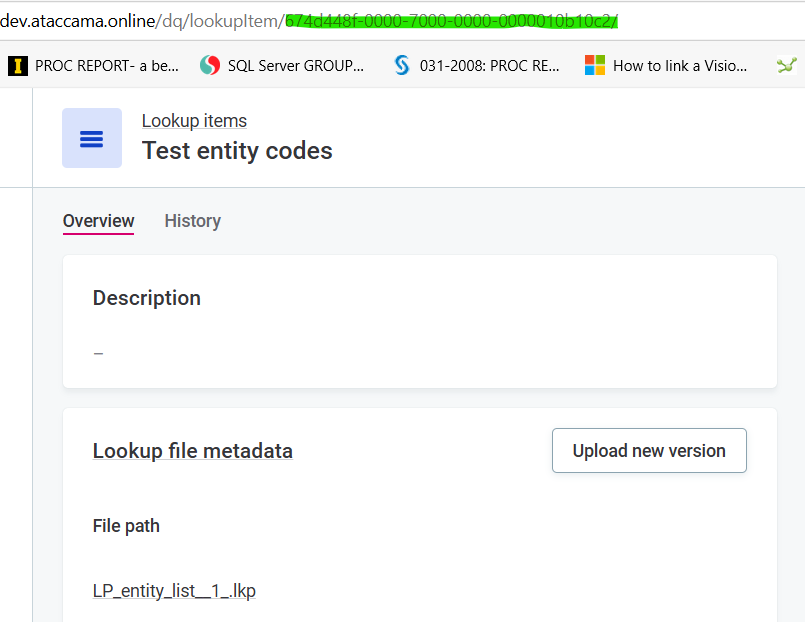This screenshot has height=622, width=805.
Task: Select the Overview tab
Action: pyautogui.click(x=99, y=221)
